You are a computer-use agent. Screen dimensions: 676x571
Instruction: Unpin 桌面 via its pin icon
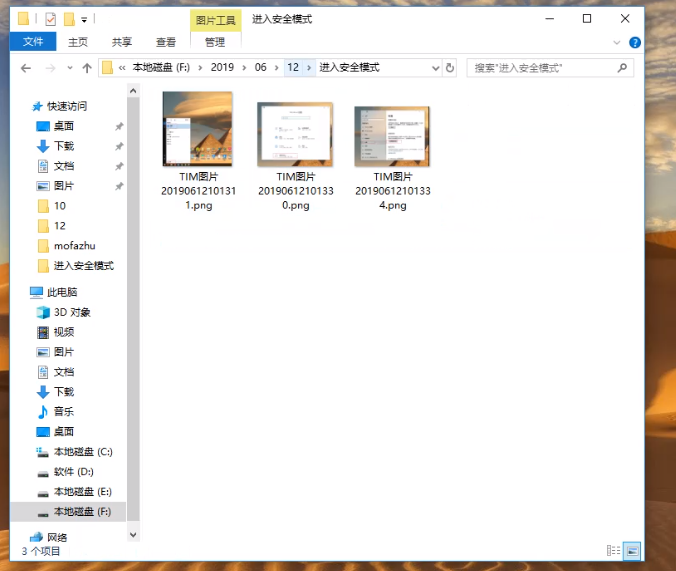tap(119, 126)
